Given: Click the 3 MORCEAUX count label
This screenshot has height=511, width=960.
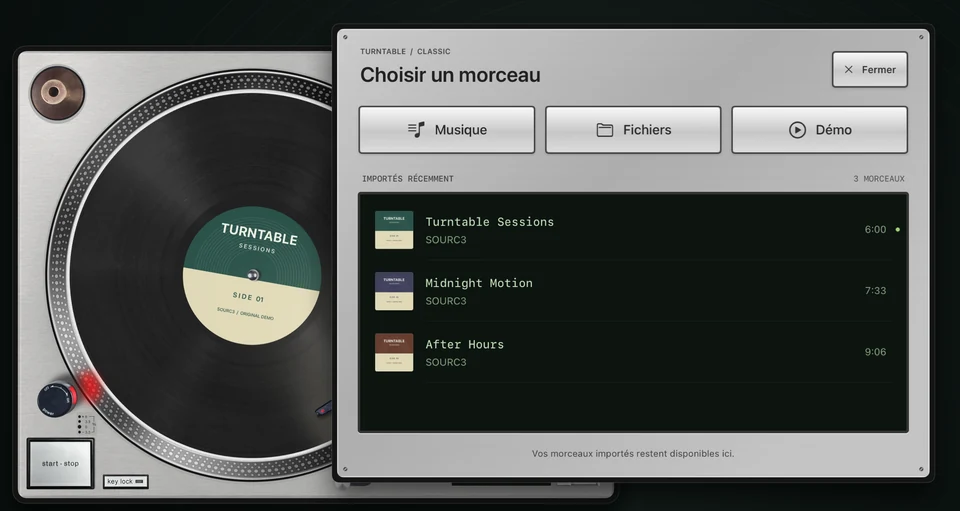Looking at the screenshot, I should [879, 179].
